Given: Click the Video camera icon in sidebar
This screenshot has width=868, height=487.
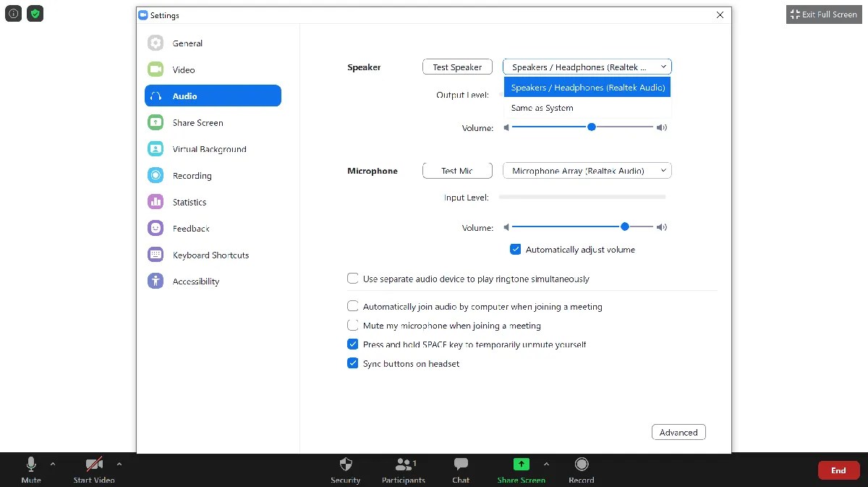Looking at the screenshot, I should tap(156, 69).
